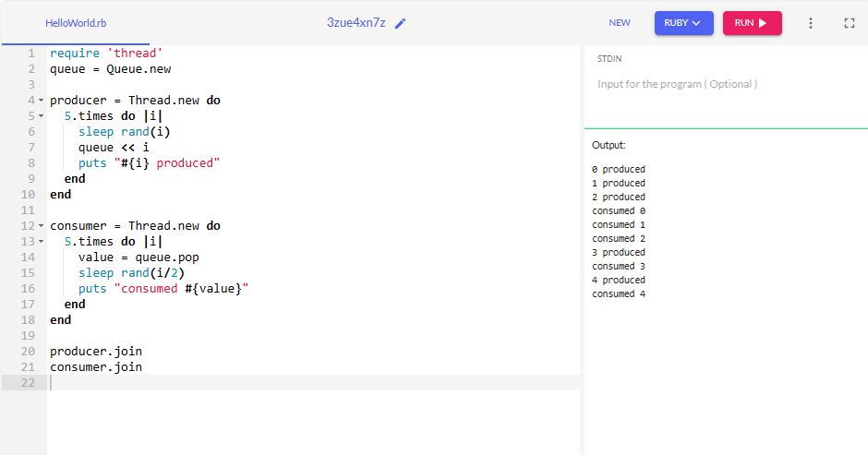Image resolution: width=868 pixels, height=455 pixels.
Task: Click the value = queue.pop line
Action: click(139, 257)
